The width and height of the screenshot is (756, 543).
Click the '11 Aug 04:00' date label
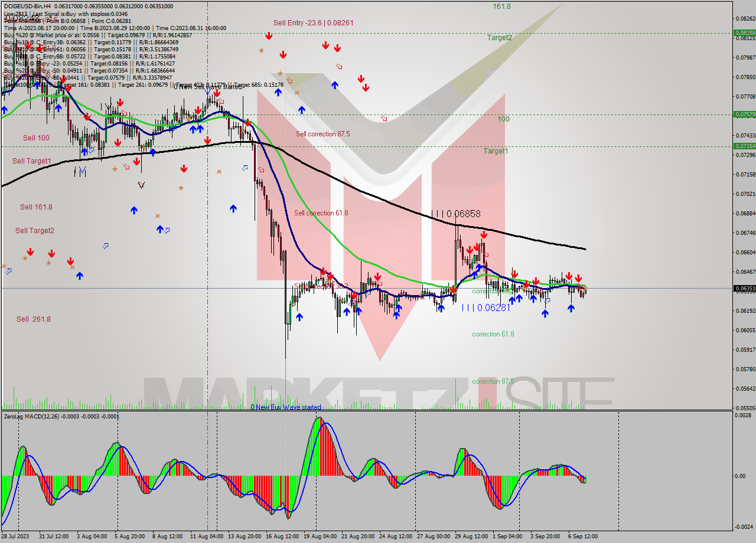[x=207, y=537]
